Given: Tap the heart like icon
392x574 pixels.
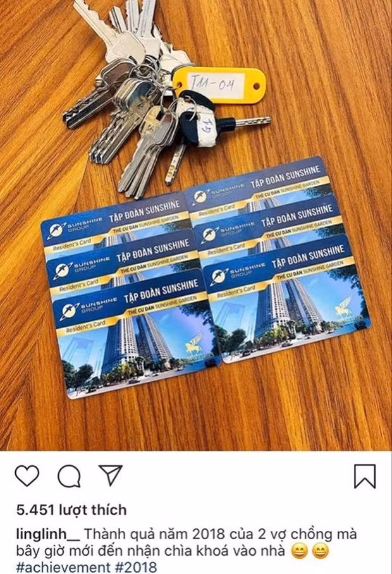Looking at the screenshot, I should point(27,476).
